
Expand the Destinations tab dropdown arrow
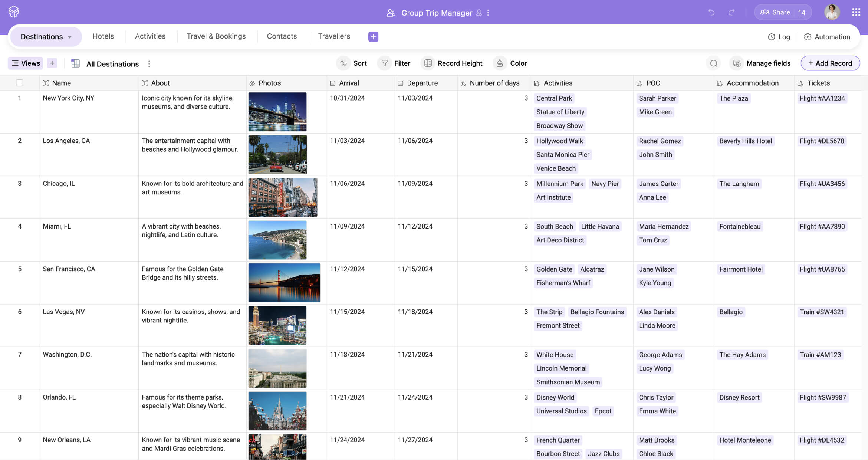(70, 37)
